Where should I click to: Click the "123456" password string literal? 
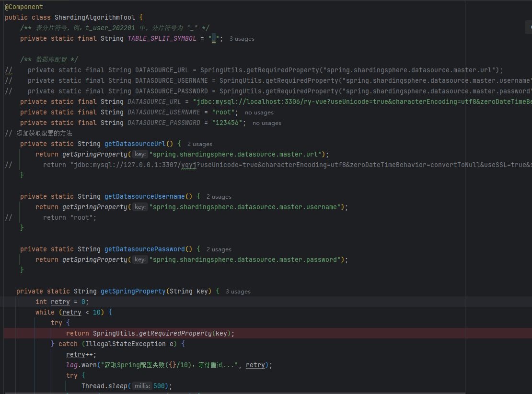pos(227,123)
